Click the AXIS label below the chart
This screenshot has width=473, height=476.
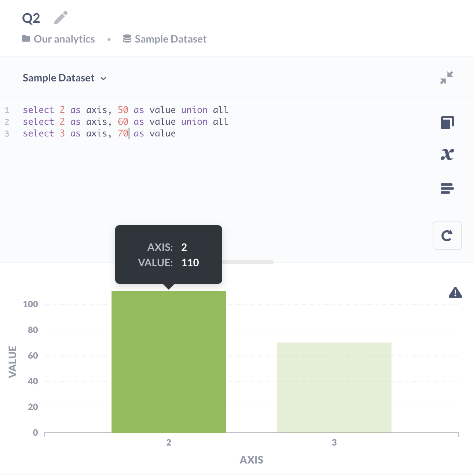click(252, 459)
